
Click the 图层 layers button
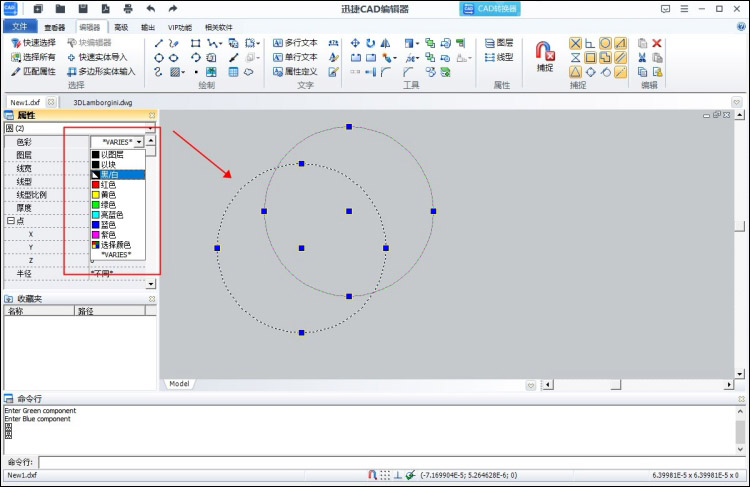(499, 43)
